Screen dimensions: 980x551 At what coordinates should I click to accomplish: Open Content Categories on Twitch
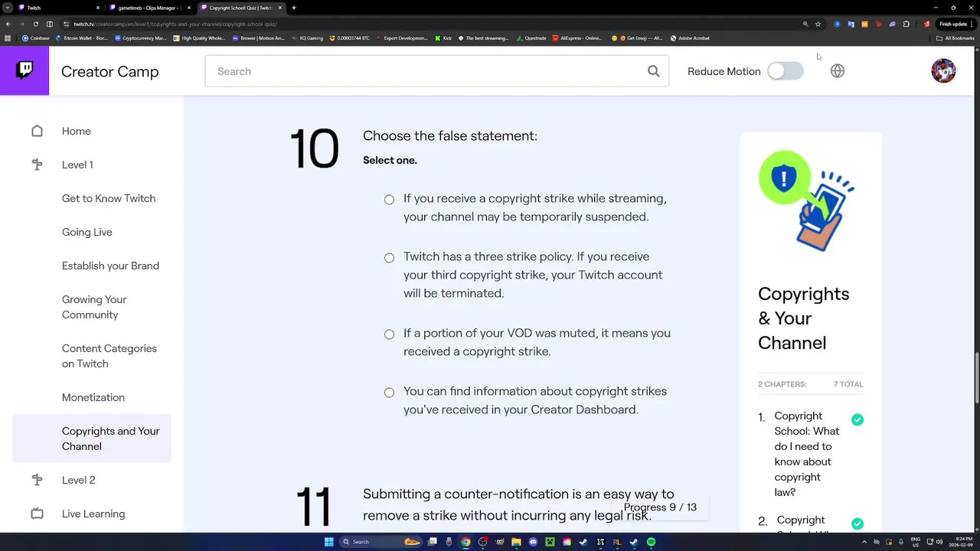pyautogui.click(x=109, y=356)
